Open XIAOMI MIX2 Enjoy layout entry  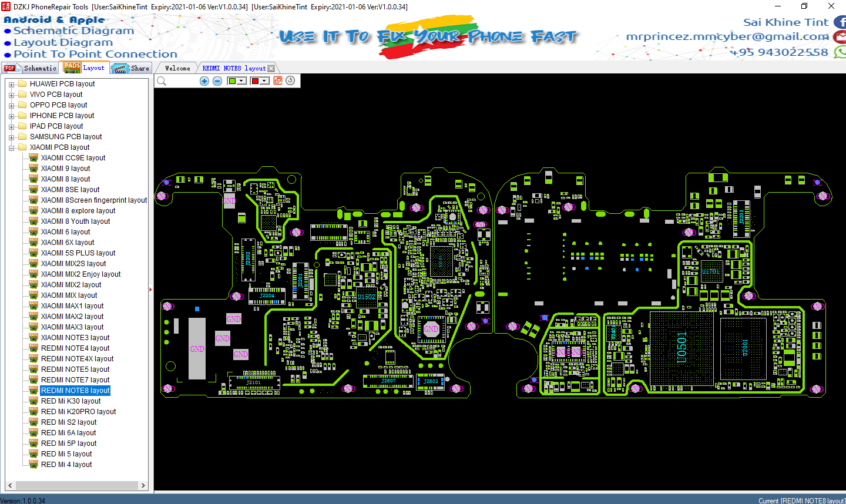[80, 274]
